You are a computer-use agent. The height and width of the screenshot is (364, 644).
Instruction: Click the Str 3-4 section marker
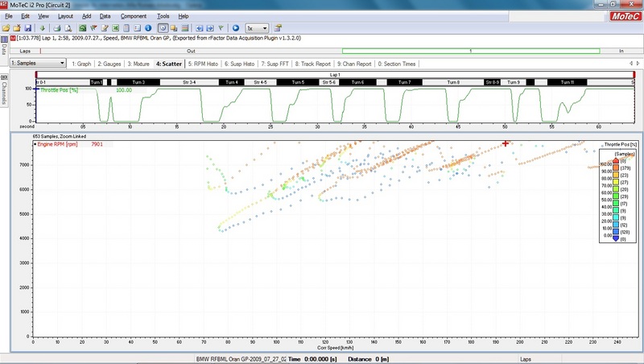pyautogui.click(x=189, y=82)
